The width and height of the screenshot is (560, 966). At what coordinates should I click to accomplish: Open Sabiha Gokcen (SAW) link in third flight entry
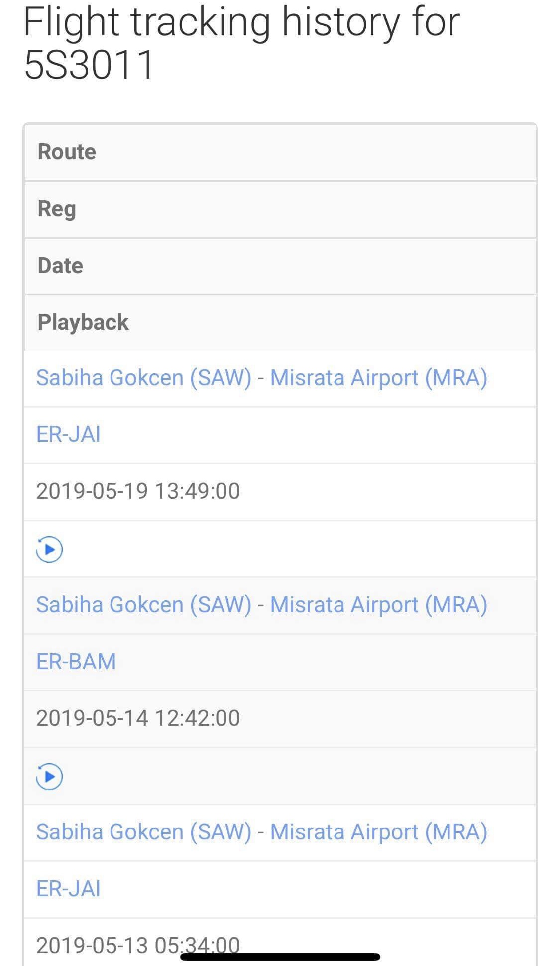point(143,832)
